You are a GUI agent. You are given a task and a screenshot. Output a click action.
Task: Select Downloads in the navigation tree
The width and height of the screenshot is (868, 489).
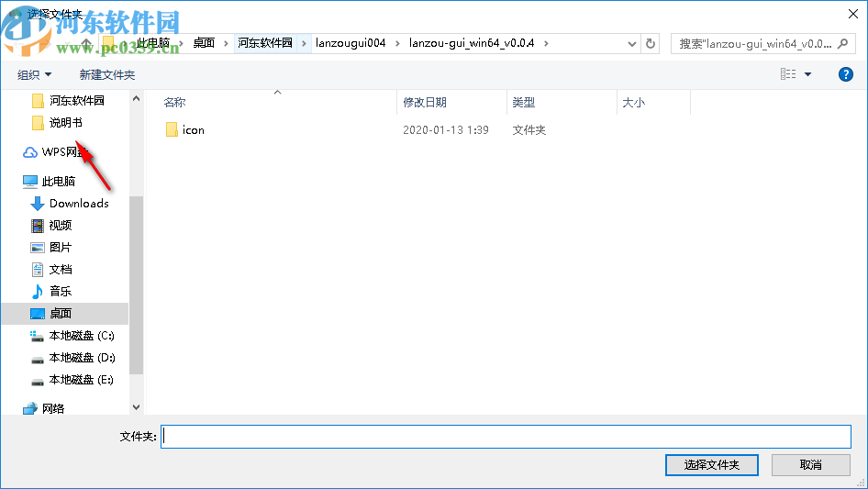click(x=79, y=204)
